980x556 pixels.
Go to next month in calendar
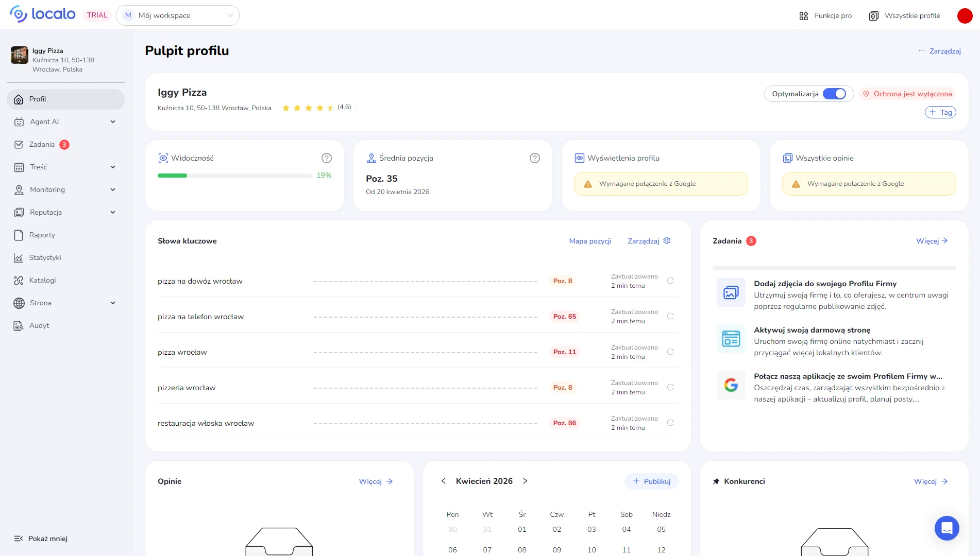click(525, 481)
